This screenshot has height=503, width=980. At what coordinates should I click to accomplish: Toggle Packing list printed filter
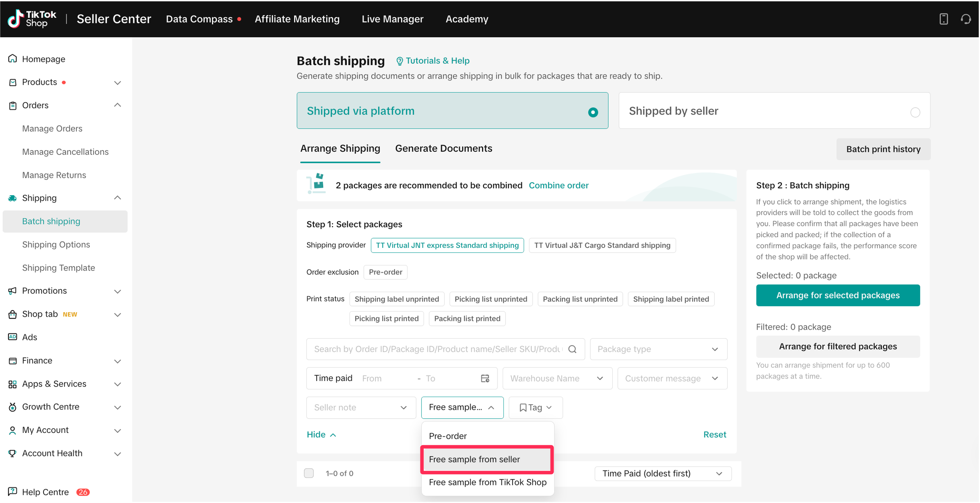click(467, 319)
